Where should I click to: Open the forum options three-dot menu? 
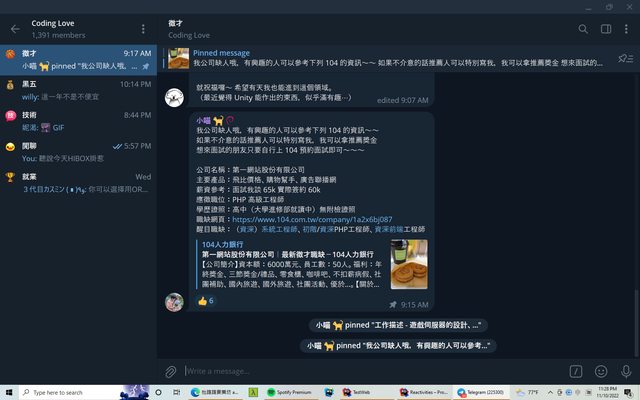click(x=143, y=29)
